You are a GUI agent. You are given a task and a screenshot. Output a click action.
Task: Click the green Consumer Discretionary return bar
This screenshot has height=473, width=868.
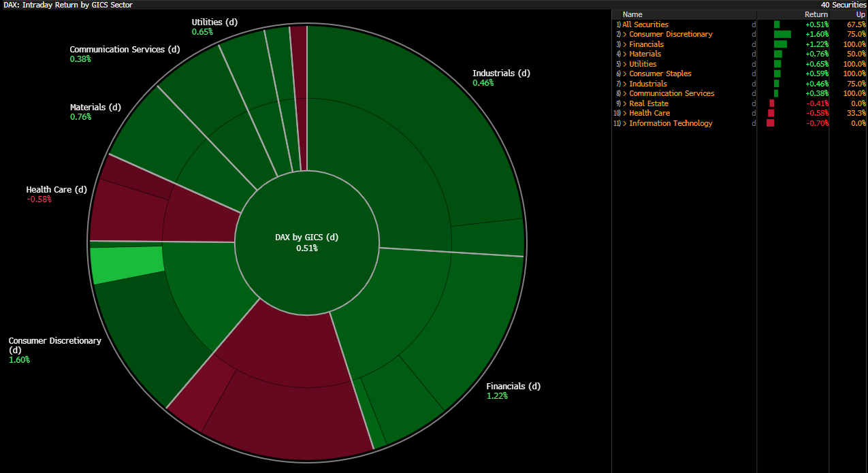point(782,34)
